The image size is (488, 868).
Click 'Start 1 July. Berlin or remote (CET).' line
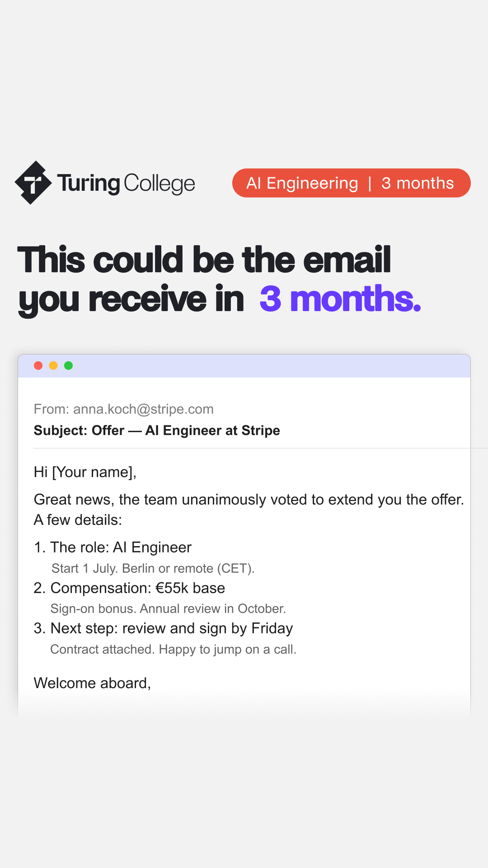(153, 568)
